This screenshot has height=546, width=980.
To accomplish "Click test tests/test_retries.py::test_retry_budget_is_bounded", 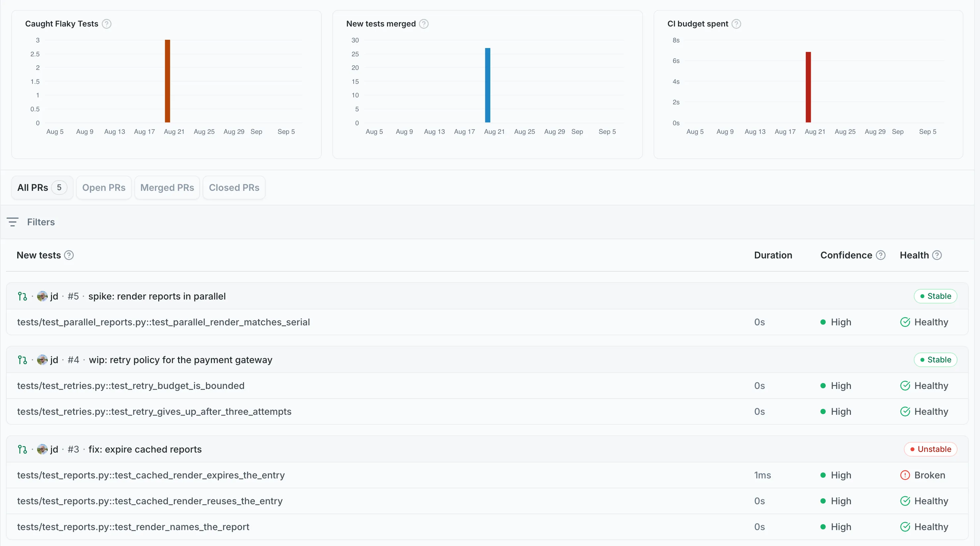I will 131,386.
